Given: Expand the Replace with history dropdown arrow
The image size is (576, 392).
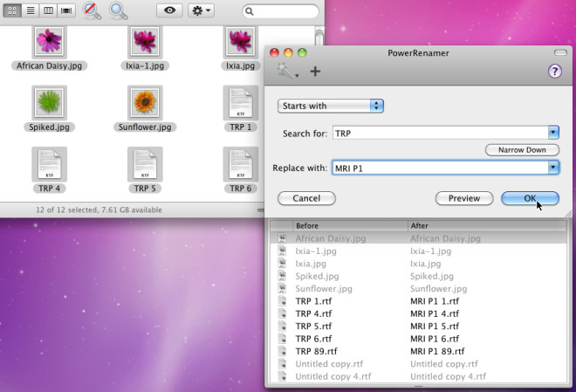Looking at the screenshot, I should [x=553, y=168].
